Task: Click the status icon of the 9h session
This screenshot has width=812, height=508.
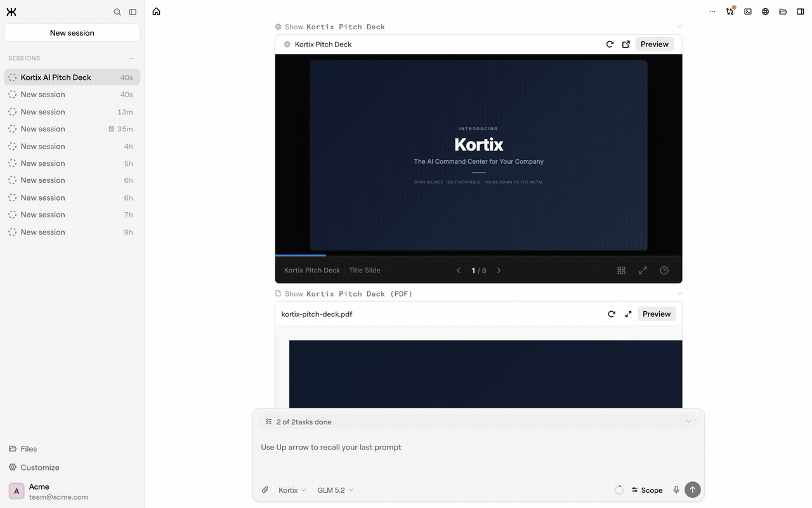Action: pyautogui.click(x=12, y=232)
